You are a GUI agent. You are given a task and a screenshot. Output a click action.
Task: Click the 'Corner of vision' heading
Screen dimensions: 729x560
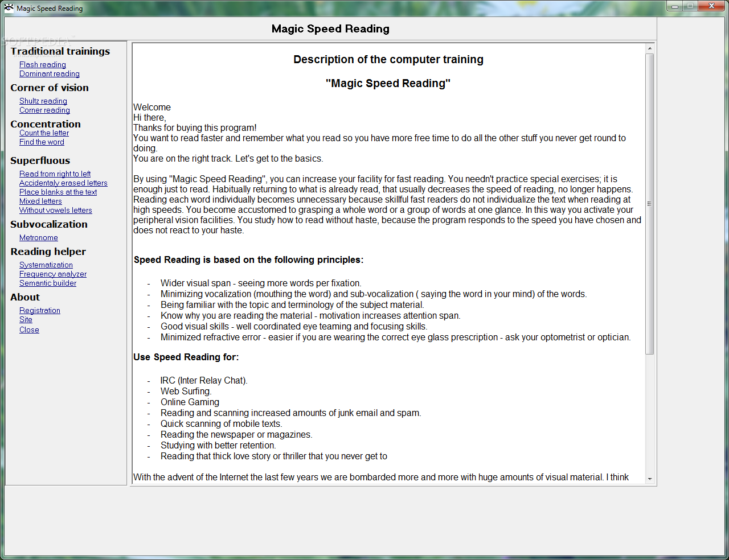50,88
